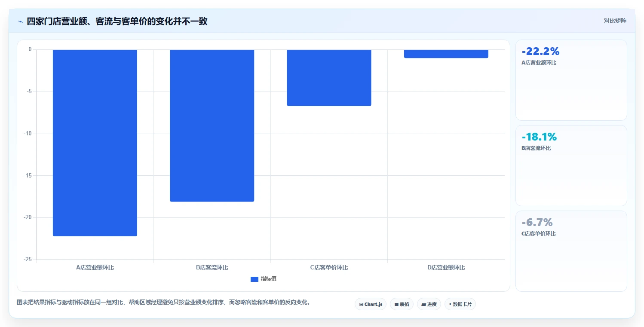Open the 对比矩阵 link at top right

point(615,21)
